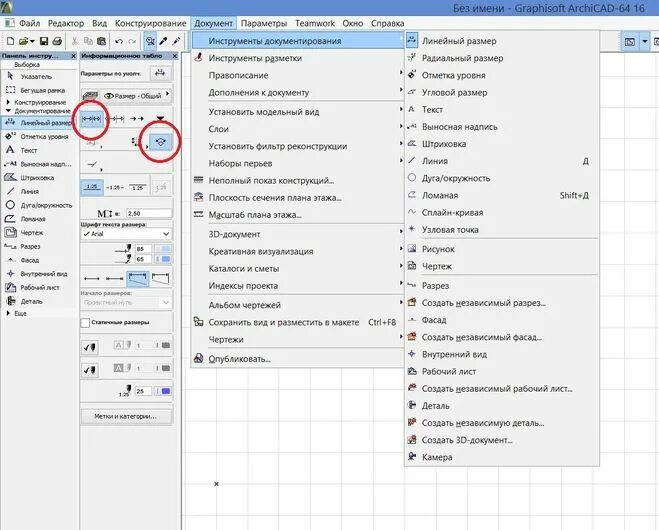Open dropdown arrow next to Open folder icon
This screenshot has height=530, width=659.
tap(32, 41)
